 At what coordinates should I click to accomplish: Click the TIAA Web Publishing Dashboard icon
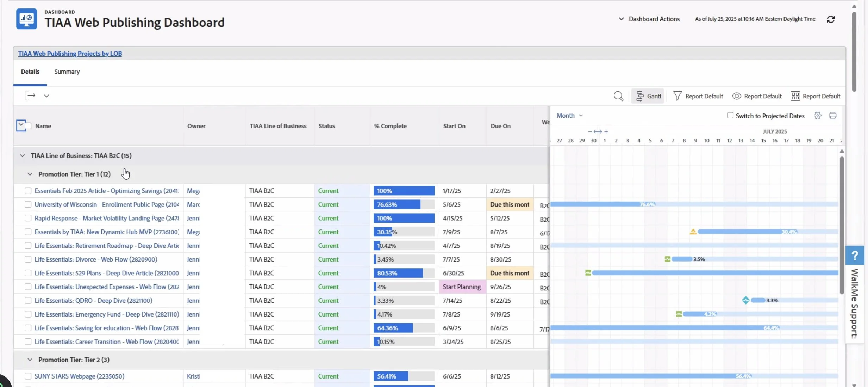pos(26,19)
